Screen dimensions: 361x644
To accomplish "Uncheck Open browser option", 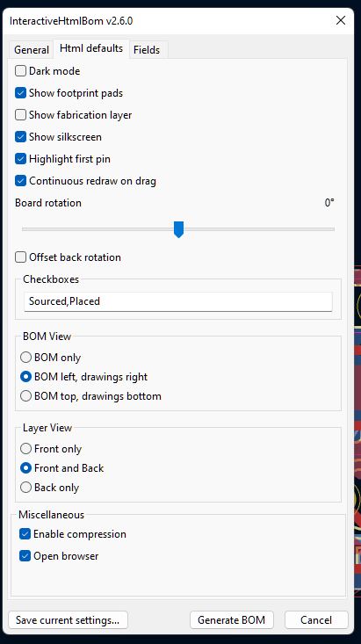I will click(25, 556).
